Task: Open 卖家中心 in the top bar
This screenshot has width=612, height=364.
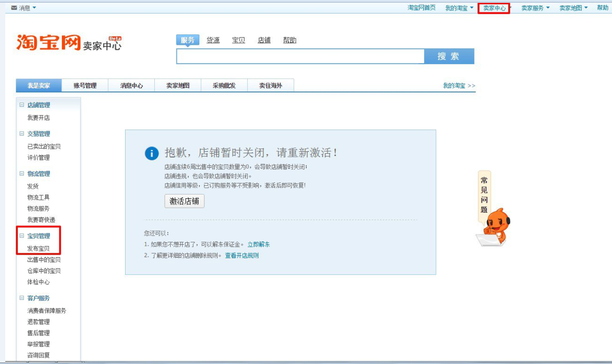Action: coord(494,8)
